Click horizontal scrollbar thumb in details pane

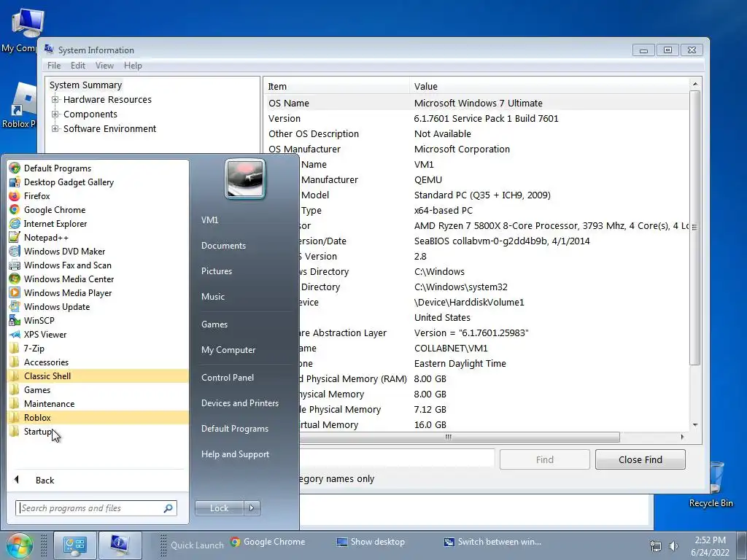[x=448, y=437]
